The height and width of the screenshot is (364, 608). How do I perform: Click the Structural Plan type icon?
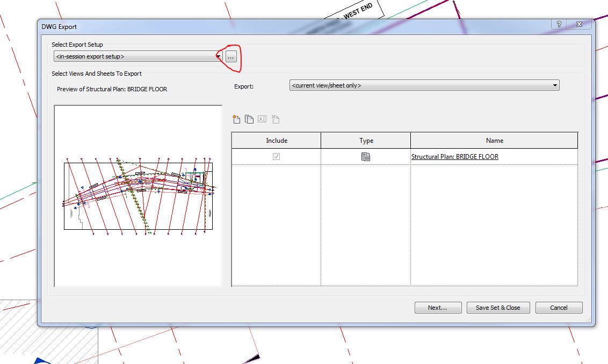tap(365, 156)
